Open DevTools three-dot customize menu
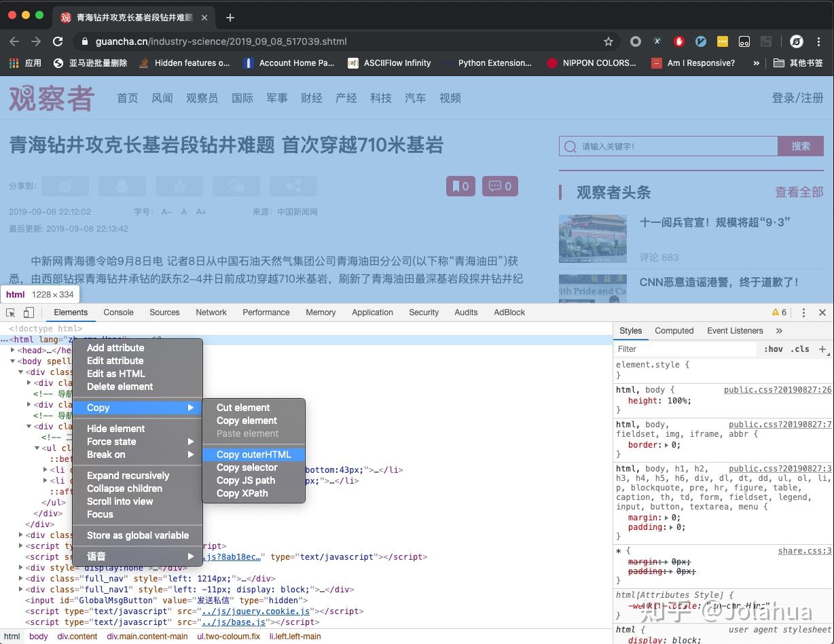 (803, 312)
